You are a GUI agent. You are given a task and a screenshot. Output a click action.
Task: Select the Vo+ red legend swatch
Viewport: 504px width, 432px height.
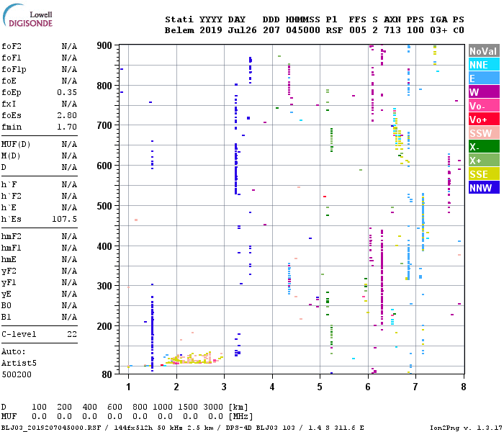484,120
